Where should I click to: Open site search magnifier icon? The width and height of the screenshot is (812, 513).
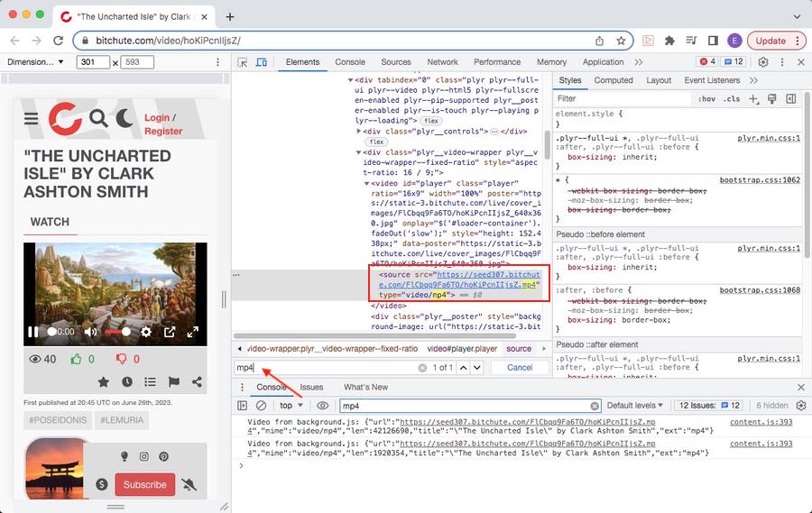98,118
